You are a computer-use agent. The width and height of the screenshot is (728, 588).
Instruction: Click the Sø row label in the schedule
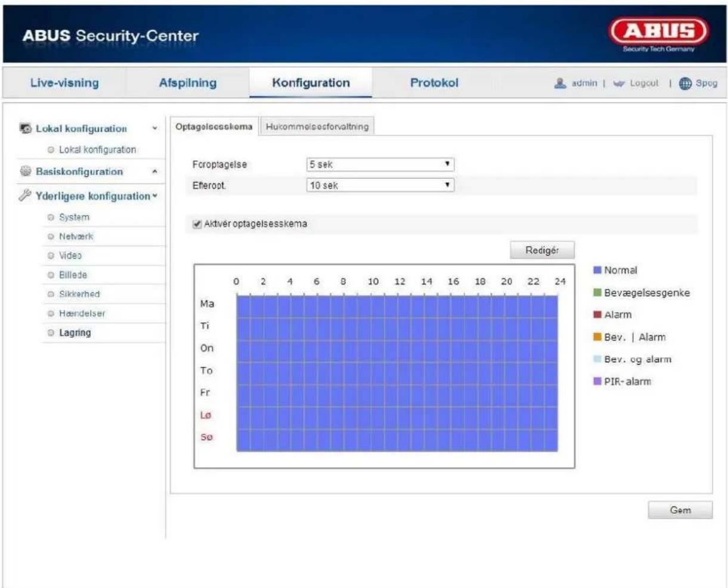(206, 437)
